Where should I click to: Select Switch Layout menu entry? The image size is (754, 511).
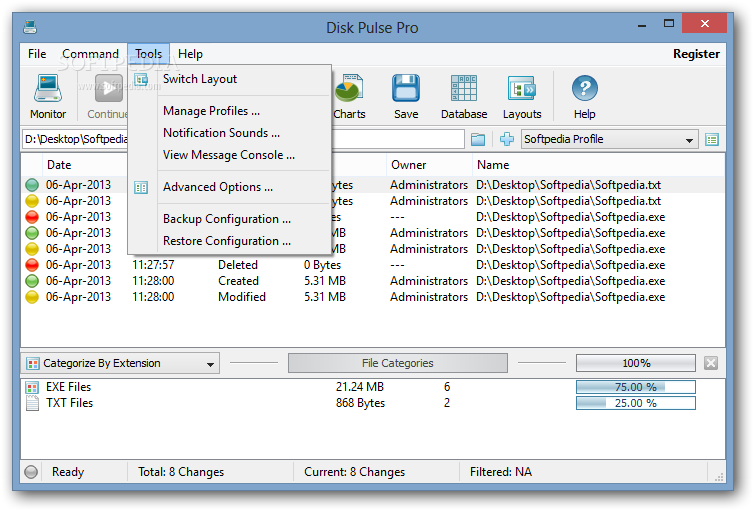[x=230, y=79]
